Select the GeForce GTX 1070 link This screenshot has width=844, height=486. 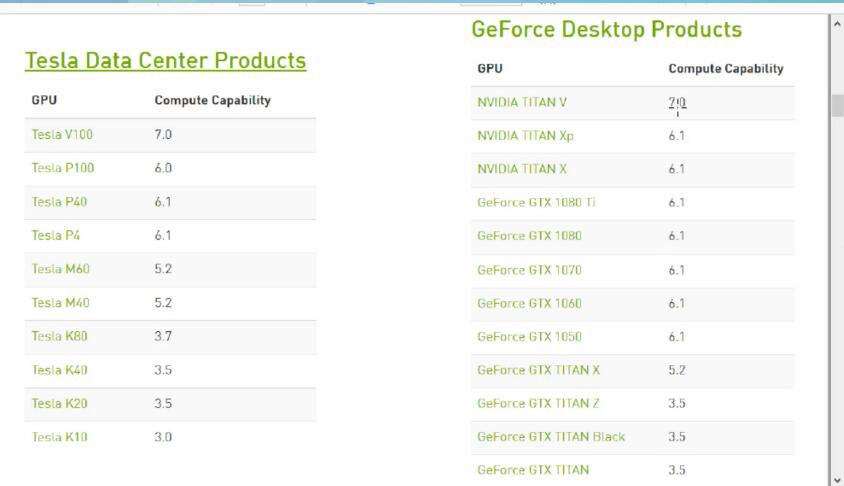tap(529, 270)
